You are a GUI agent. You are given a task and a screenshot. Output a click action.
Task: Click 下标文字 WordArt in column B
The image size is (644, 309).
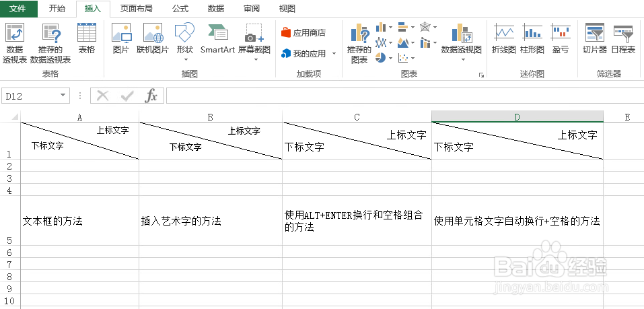[186, 147]
